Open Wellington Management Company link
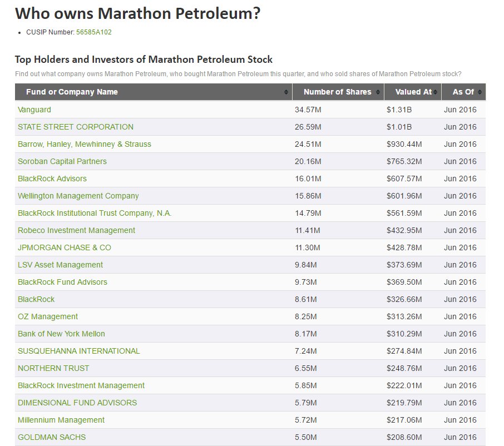The height and width of the screenshot is (446, 504). click(78, 196)
